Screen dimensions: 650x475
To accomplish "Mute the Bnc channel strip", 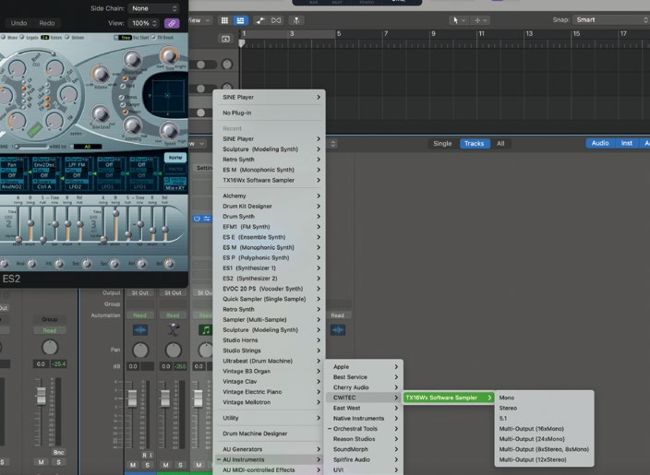I will [x=41, y=462].
